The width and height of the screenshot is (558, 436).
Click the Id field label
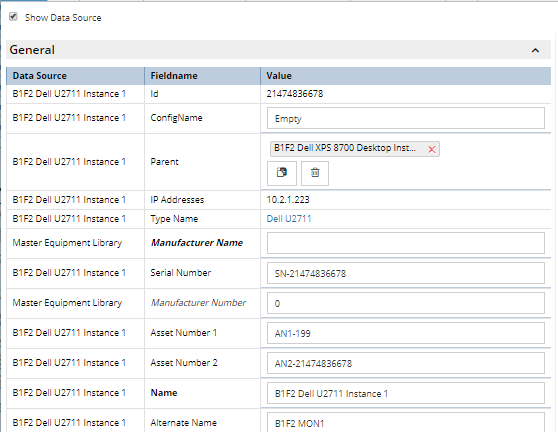pos(154,94)
